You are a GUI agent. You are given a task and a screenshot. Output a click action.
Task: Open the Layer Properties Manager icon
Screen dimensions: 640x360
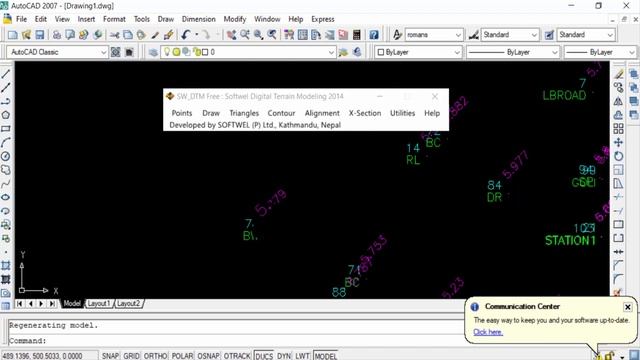153,52
